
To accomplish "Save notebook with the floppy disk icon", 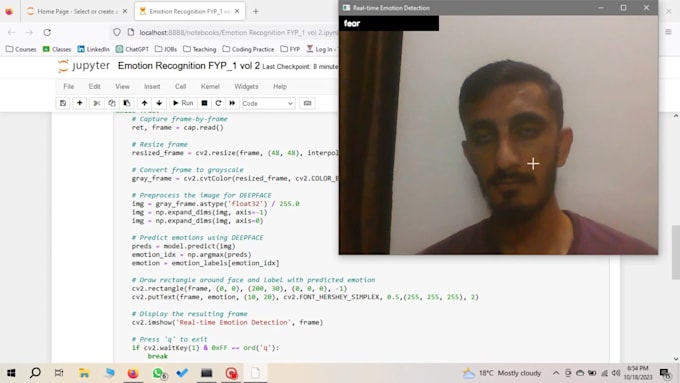I will [x=63, y=103].
